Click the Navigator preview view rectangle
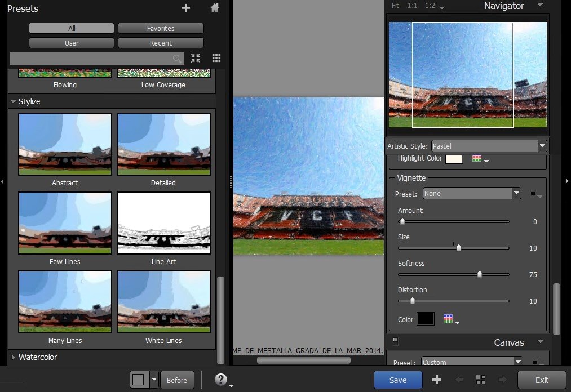This screenshot has height=392, width=571. [x=462, y=75]
